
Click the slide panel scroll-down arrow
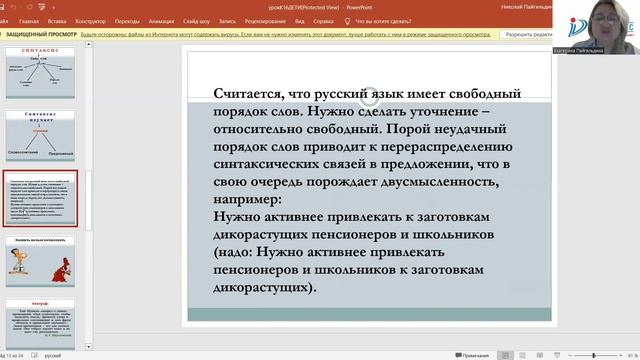click(89, 347)
